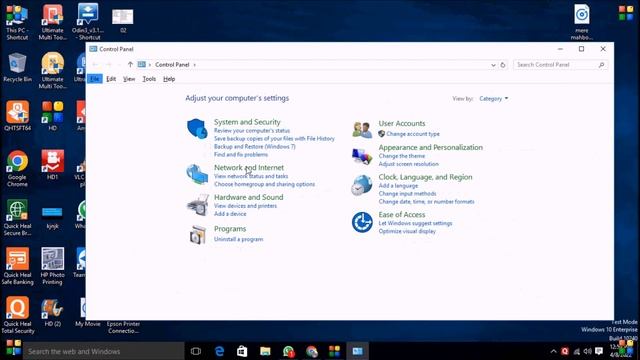Click the volume icon in system tray
The height and width of the screenshot is (360, 640).
coord(588,351)
